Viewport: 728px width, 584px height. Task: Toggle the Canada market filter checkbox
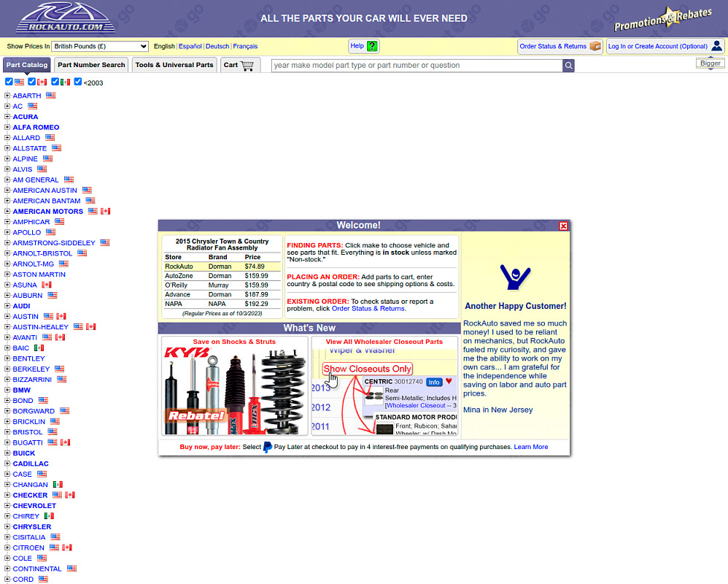(x=31, y=82)
